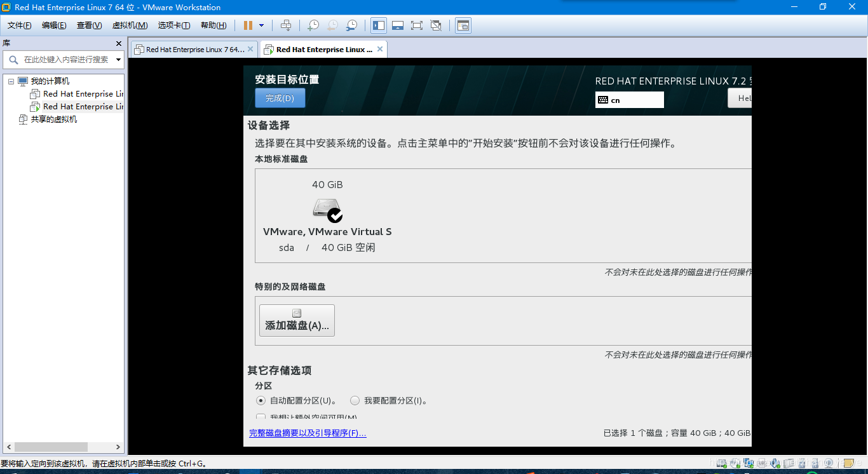The height and width of the screenshot is (474, 868).
Task: Click Send Ctrl+Alt+Del toolbar icon
Action: pos(286,25)
